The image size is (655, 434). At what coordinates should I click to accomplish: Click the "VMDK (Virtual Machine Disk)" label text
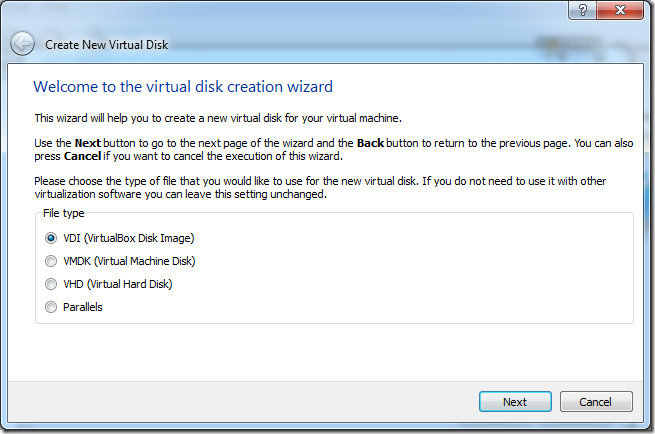point(129,261)
